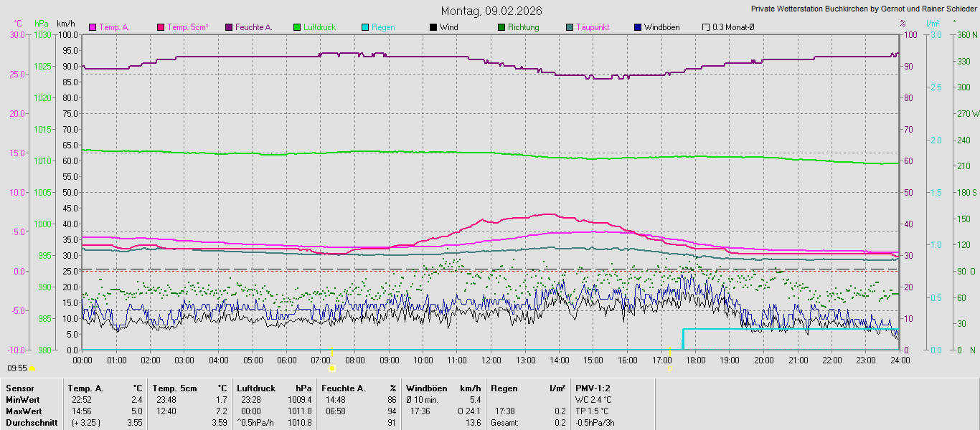Viewport: 980px width, 430px height.
Task: Select the Luftdruck table column header
Action: (x=255, y=388)
